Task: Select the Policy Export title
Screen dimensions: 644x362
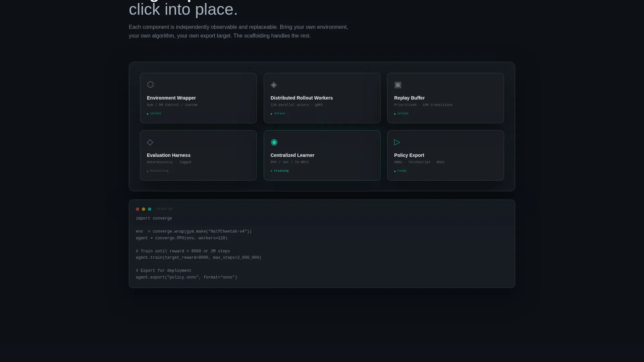Action: [x=409, y=155]
